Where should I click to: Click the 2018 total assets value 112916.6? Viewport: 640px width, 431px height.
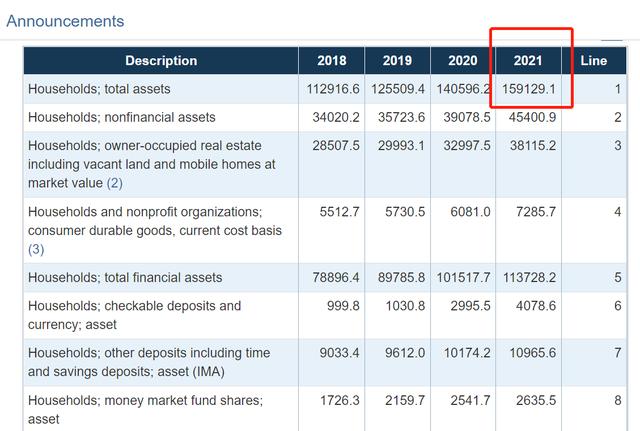point(333,89)
